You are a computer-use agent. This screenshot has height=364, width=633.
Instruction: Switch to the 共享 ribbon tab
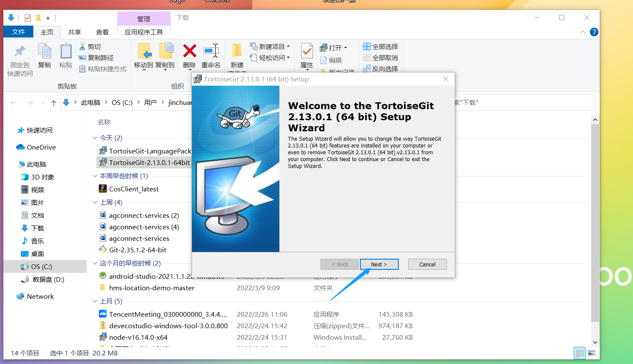pos(74,32)
